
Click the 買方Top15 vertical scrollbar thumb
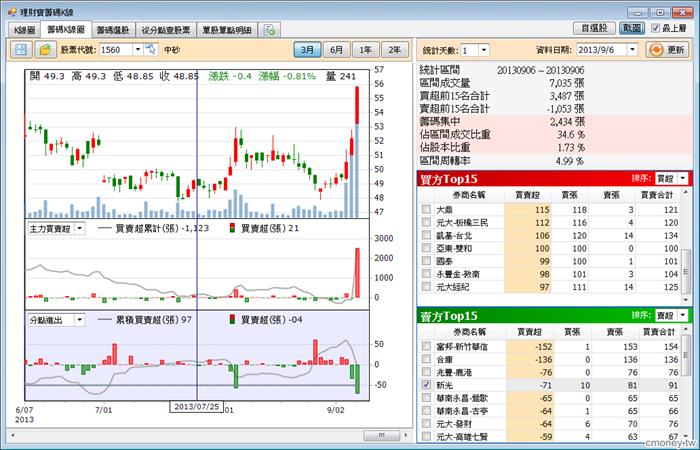[686, 269]
